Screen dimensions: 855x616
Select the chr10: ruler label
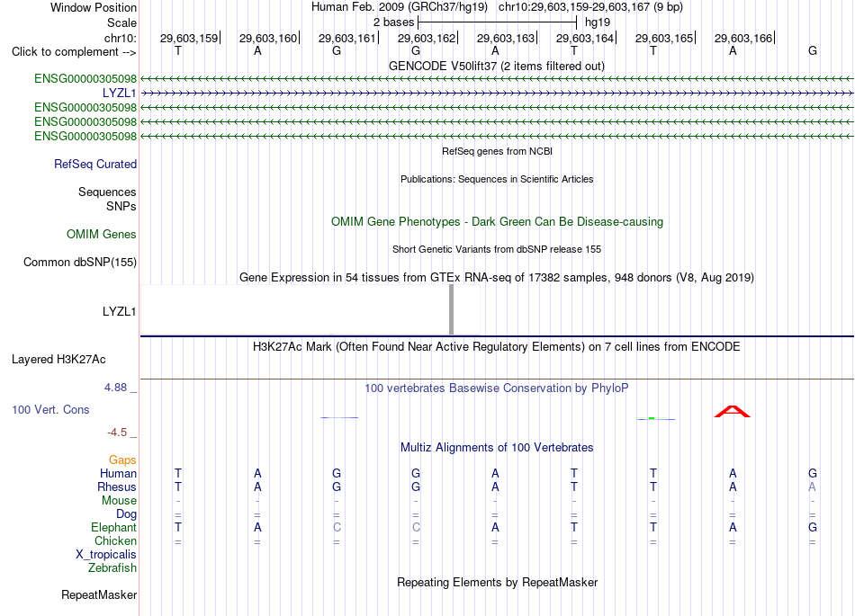point(121,38)
